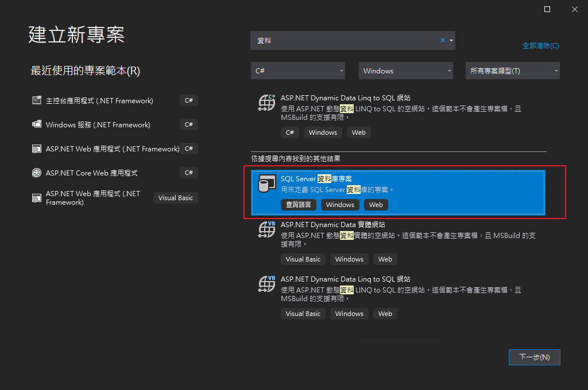Clear the search box with the X icon

point(443,40)
